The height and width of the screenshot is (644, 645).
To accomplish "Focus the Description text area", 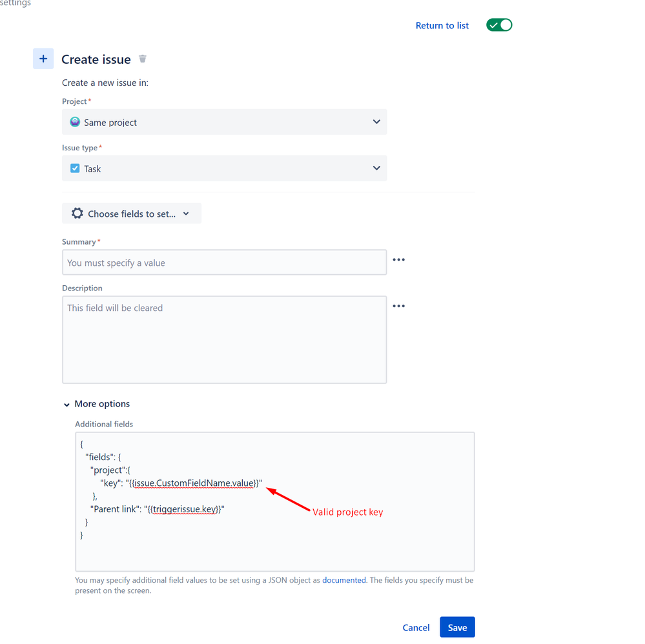I will [x=224, y=339].
